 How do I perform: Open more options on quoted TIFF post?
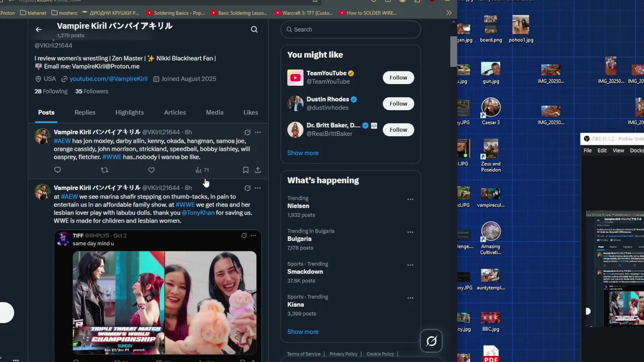[253, 235]
